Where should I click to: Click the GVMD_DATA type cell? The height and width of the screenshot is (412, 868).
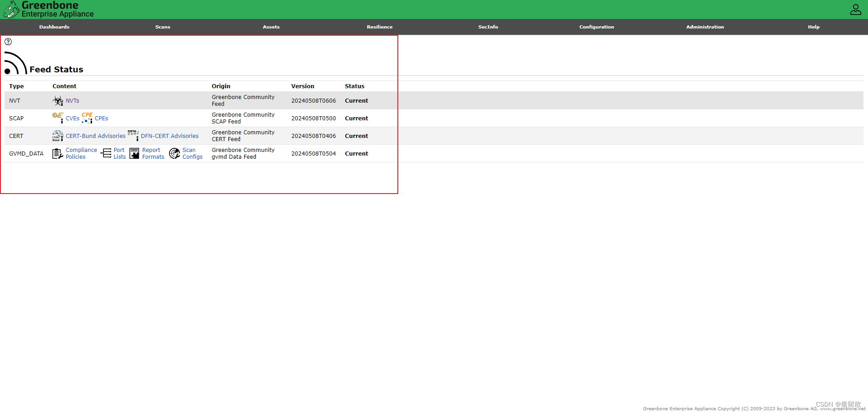(26, 154)
